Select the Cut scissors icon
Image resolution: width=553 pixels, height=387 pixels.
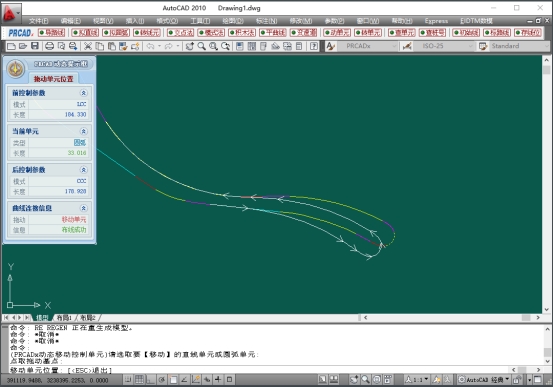[x=88, y=46]
